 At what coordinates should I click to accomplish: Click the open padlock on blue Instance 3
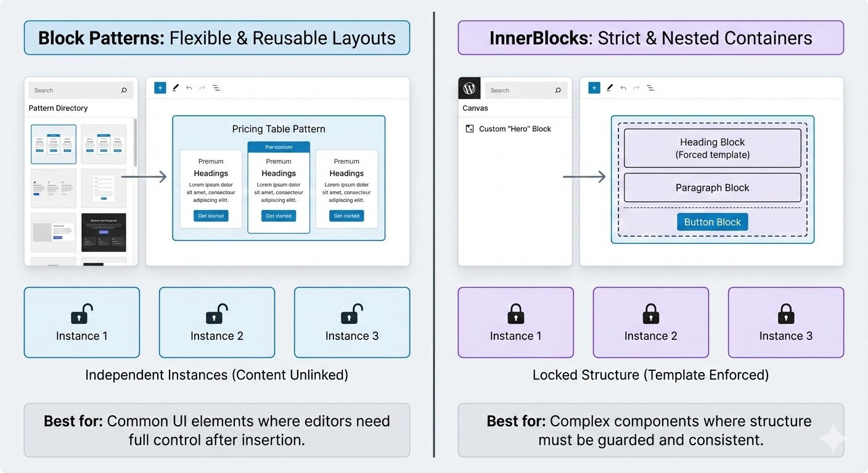pos(352,314)
